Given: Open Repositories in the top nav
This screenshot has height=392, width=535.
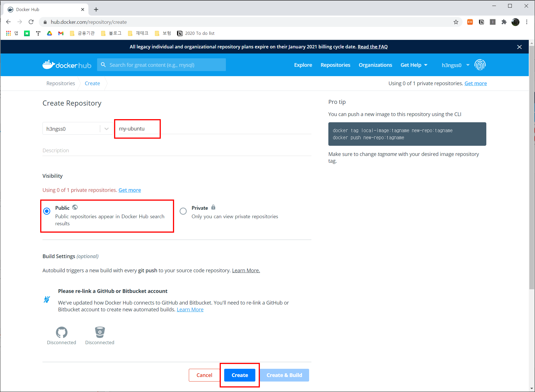Looking at the screenshot, I should pyautogui.click(x=335, y=65).
